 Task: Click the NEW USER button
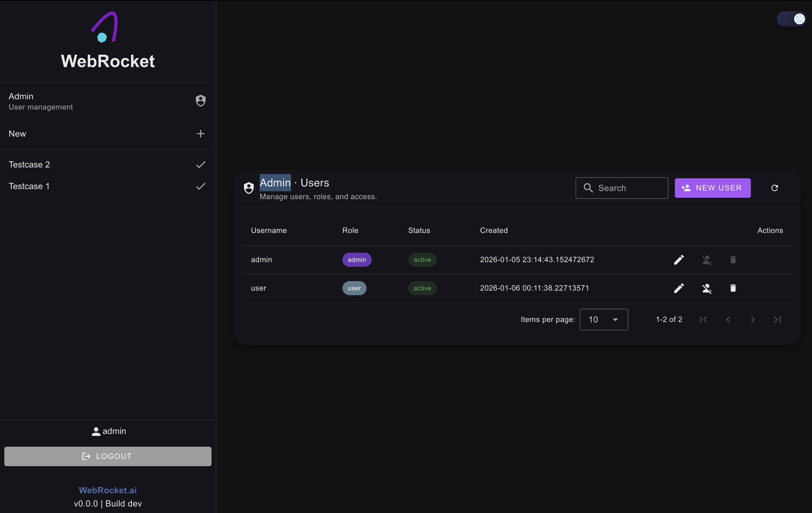pyautogui.click(x=712, y=188)
